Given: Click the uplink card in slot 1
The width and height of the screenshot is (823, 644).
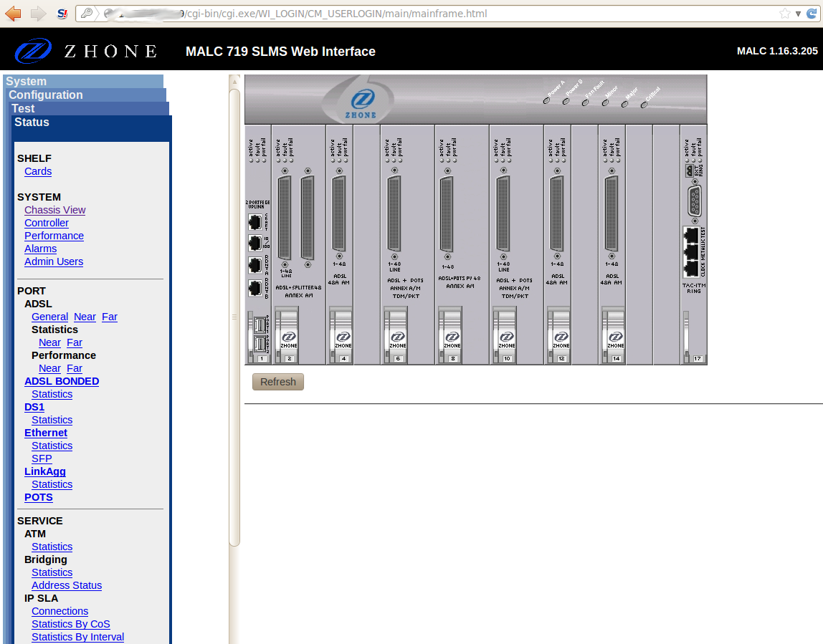Looking at the screenshot, I should (257, 244).
